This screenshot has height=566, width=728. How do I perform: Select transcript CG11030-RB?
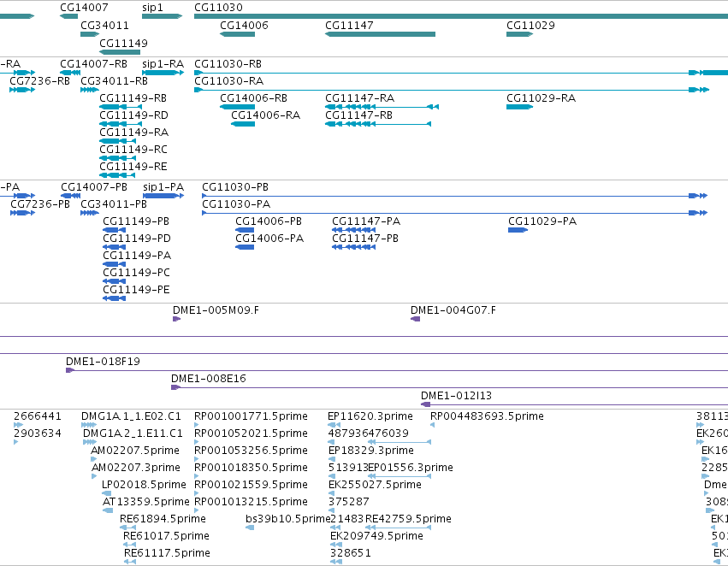(461, 73)
